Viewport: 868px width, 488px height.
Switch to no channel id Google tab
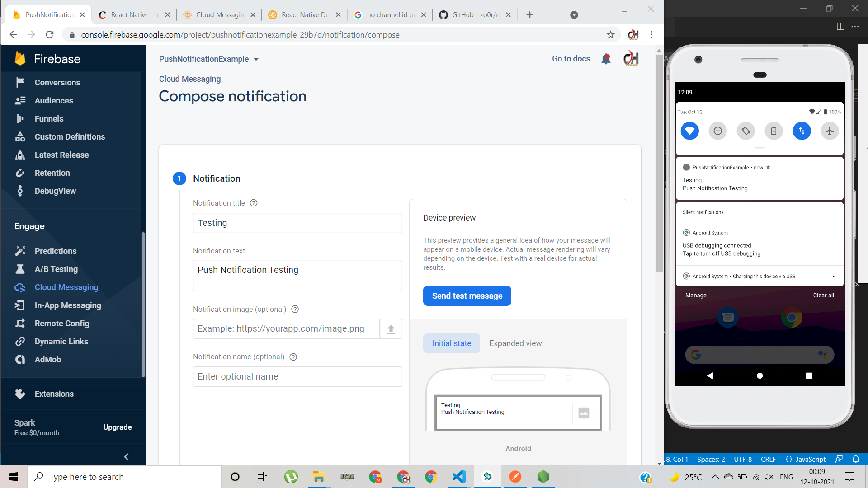pos(391,15)
